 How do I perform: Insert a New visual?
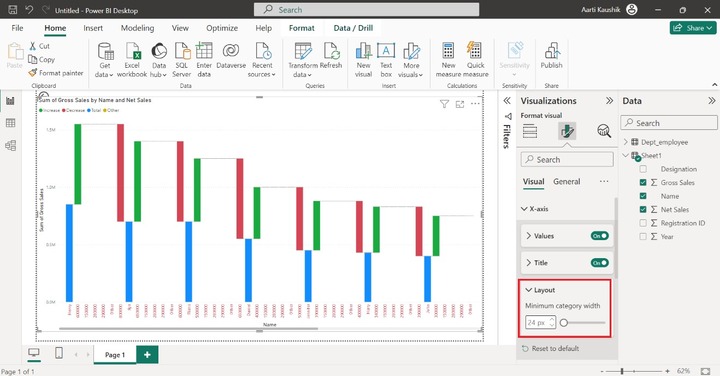pos(363,60)
